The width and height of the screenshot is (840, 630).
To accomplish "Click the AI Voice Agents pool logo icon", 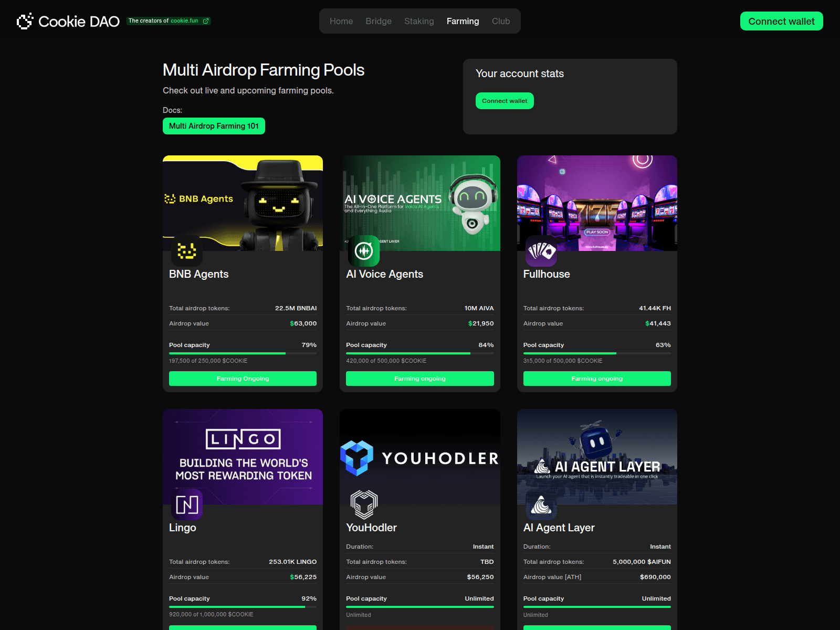I will tap(363, 251).
